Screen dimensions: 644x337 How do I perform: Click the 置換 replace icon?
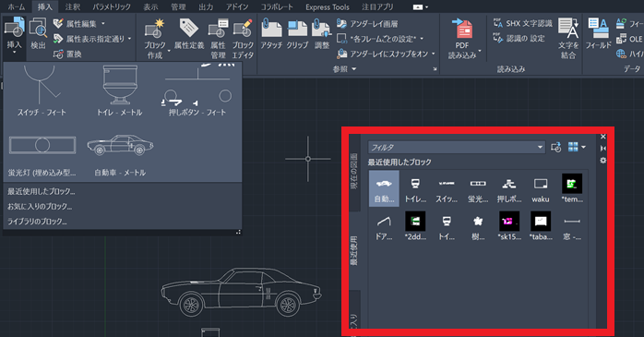tap(67, 54)
